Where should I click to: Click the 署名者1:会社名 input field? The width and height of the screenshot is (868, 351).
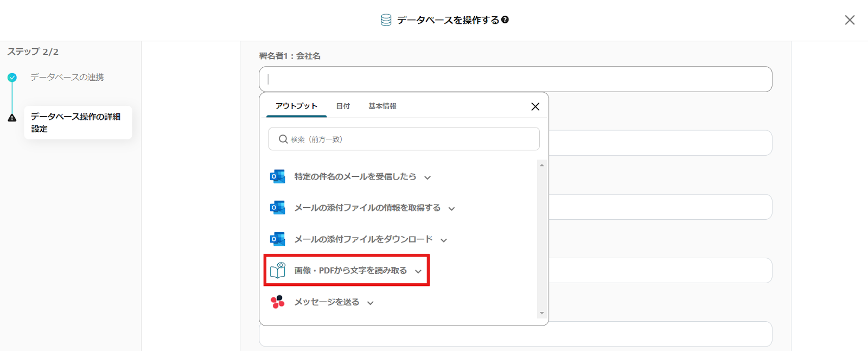(x=515, y=79)
